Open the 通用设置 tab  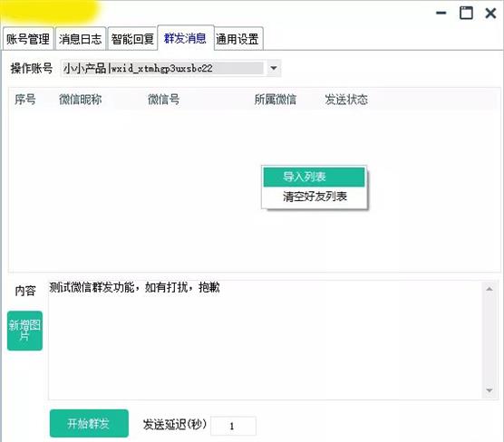point(237,39)
